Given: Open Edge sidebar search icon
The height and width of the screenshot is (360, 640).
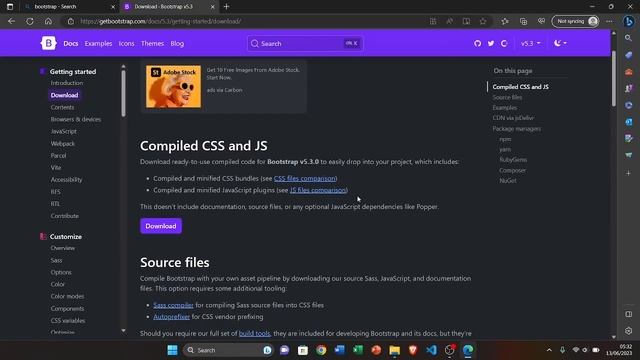Looking at the screenshot, I should click(629, 38).
